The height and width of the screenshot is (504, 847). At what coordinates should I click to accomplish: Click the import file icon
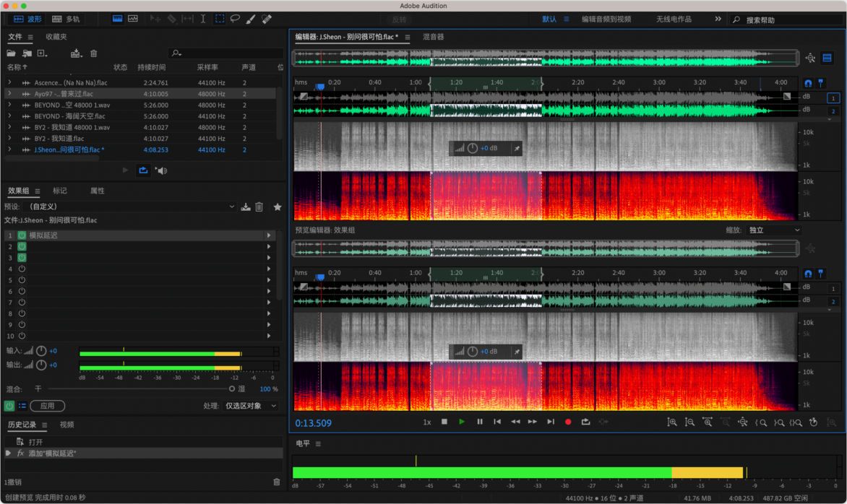pos(27,53)
